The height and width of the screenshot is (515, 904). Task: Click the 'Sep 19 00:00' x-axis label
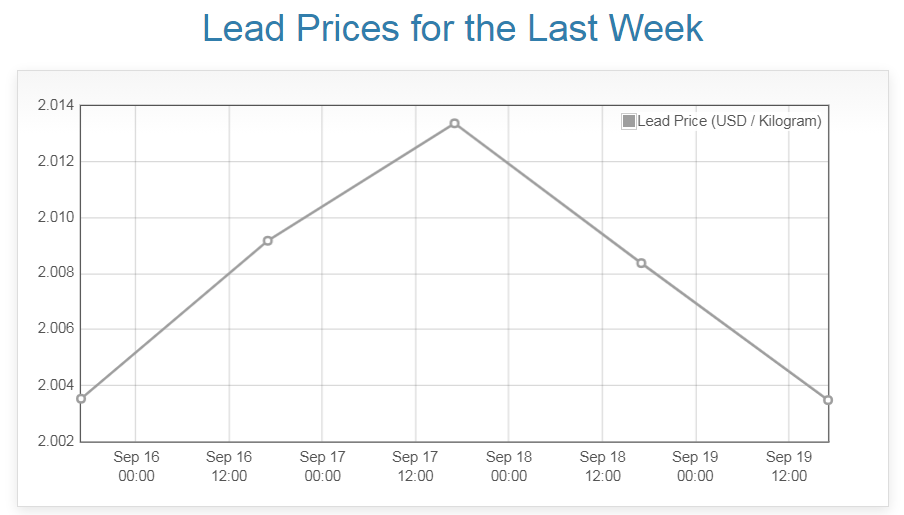[695, 466]
